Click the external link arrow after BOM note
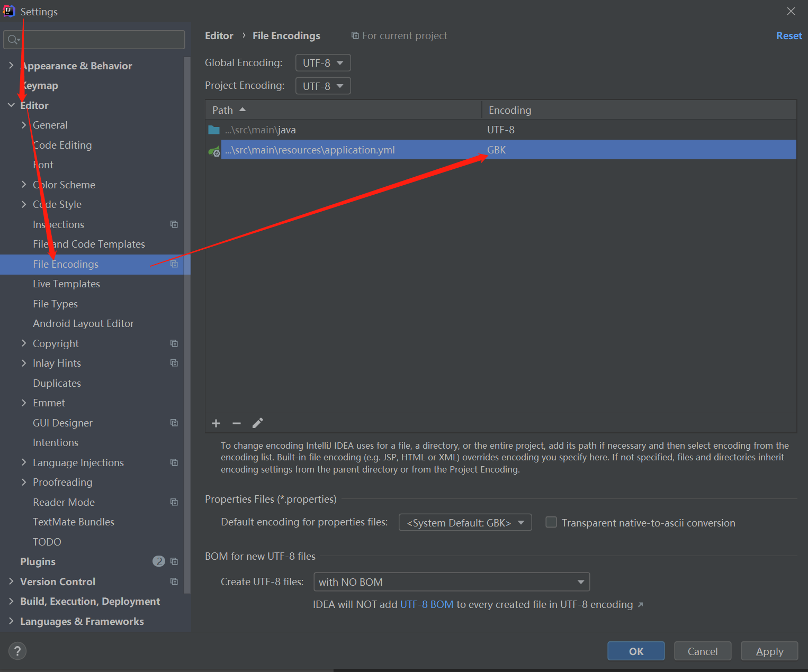The width and height of the screenshot is (808, 672). (x=640, y=604)
